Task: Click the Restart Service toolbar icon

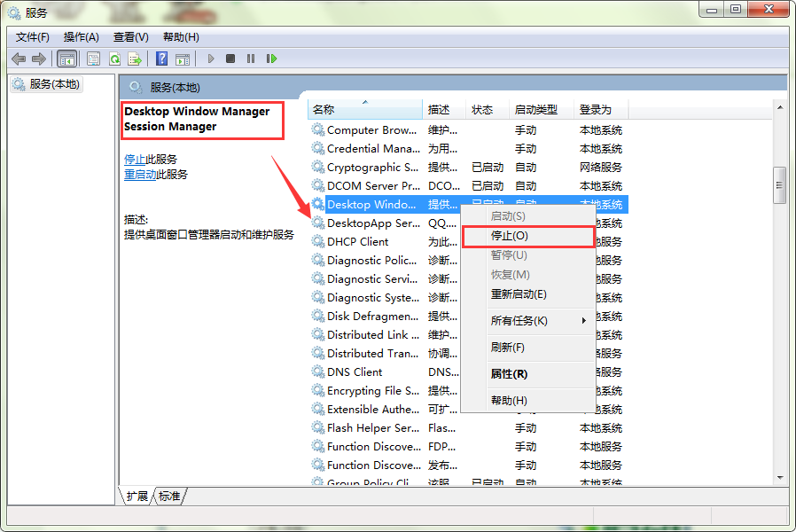Action: 271,59
